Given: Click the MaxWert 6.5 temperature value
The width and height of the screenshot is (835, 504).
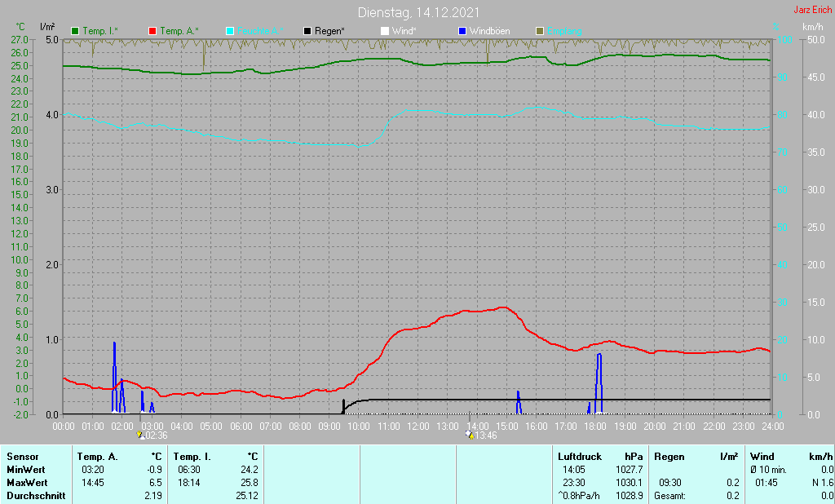Looking at the screenshot, I should pyautogui.click(x=156, y=483).
